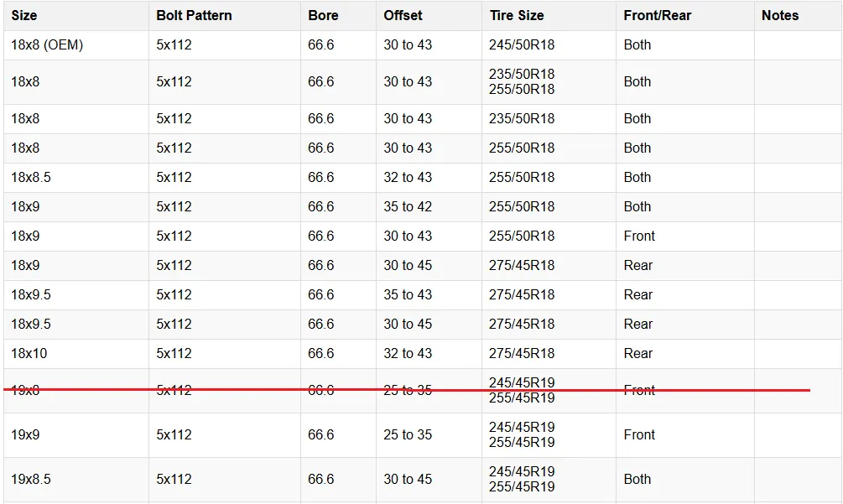Click the Front/Rear column header
Screen dimensions: 843x504
point(657,16)
